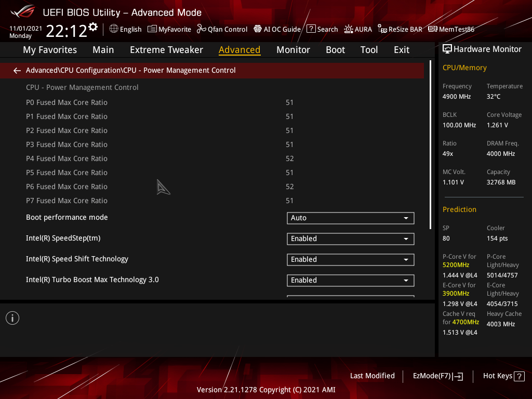Click the 22:12 clock display
This screenshot has height=399, width=532.
point(66,31)
